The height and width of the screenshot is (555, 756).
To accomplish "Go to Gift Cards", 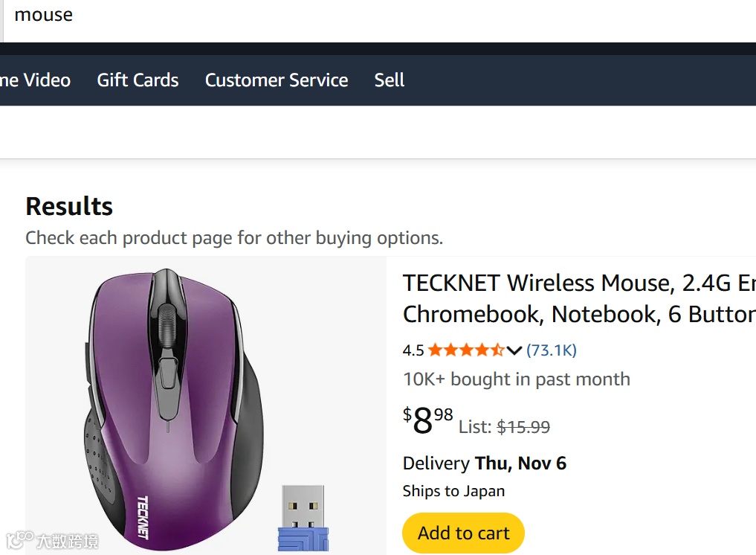I will (138, 80).
